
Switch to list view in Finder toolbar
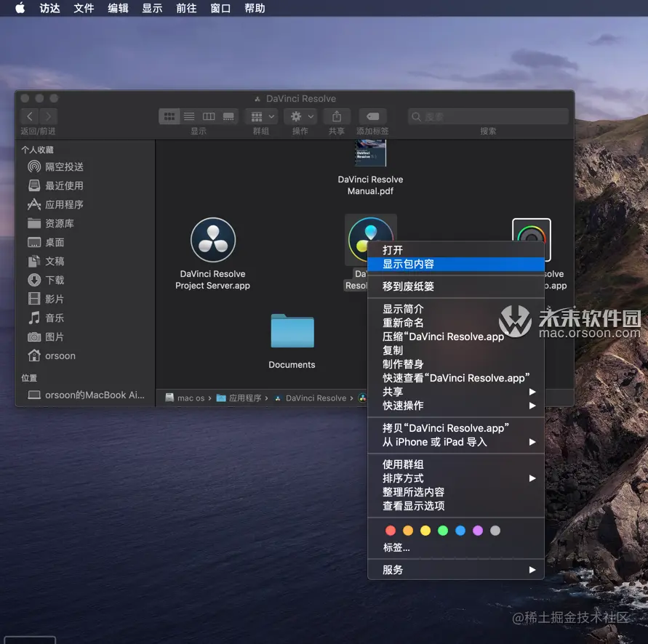click(x=189, y=116)
